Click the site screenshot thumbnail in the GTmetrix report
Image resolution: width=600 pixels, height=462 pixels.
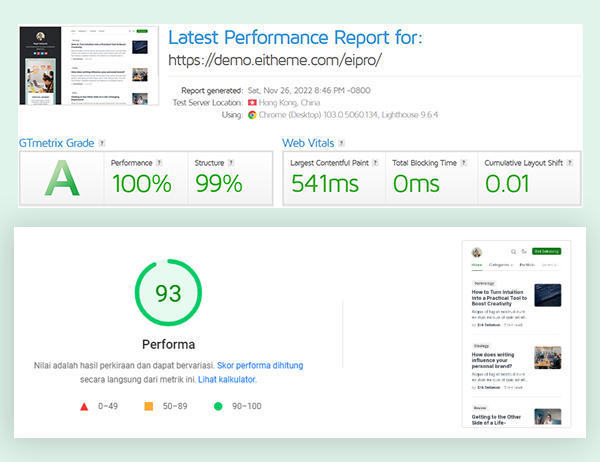[x=89, y=67]
